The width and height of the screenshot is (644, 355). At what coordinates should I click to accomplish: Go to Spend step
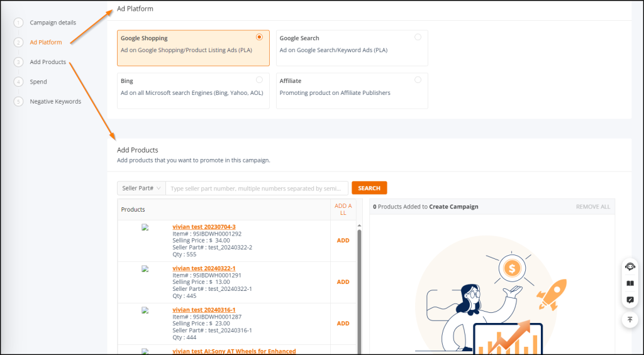(38, 82)
